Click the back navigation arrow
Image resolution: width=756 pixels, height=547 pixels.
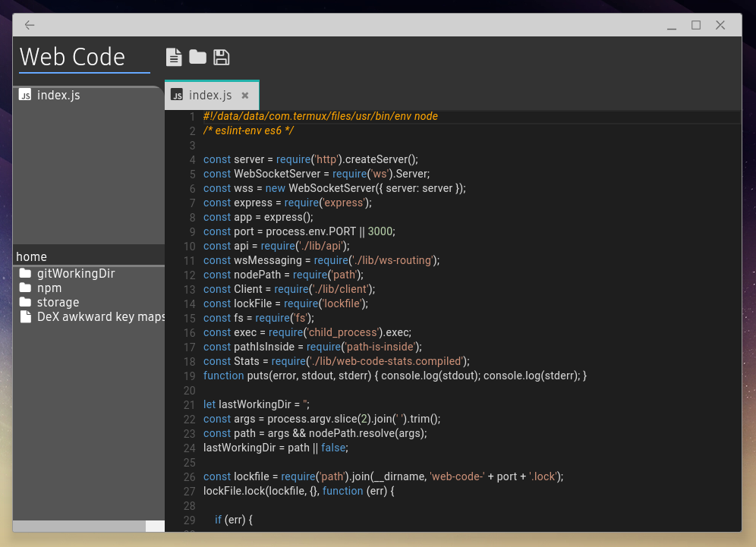29,24
